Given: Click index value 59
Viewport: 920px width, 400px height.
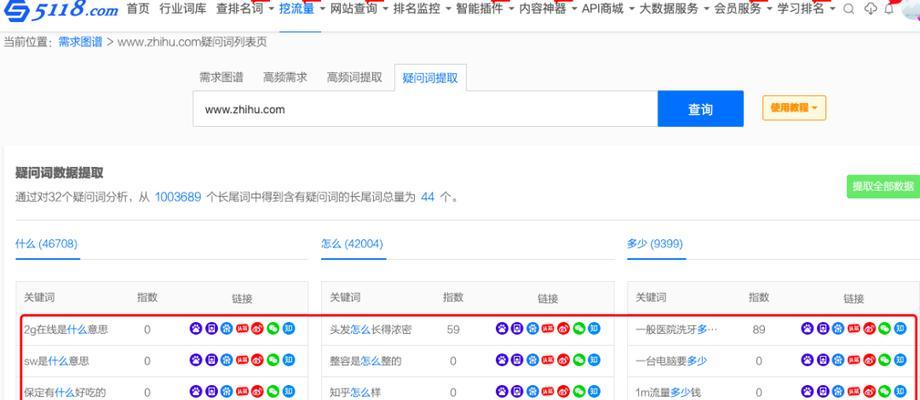Looking at the screenshot, I should coord(453,330).
